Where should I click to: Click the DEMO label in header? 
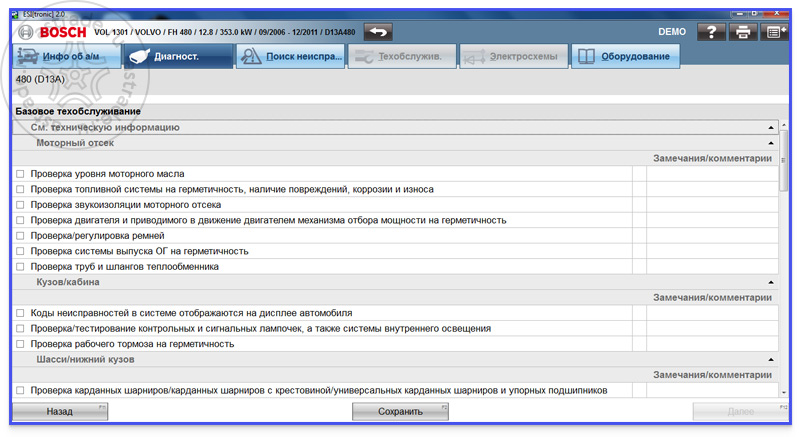point(672,32)
